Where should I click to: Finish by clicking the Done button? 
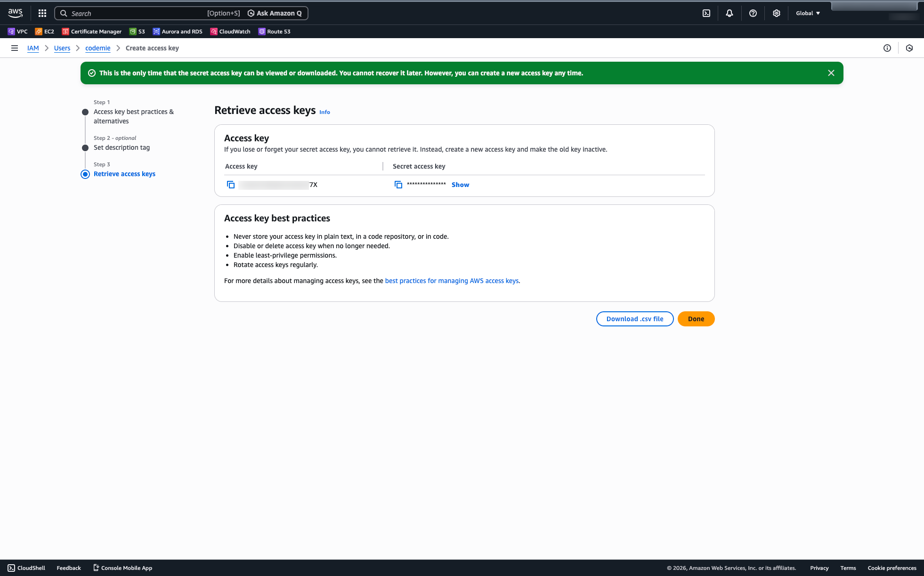coord(696,319)
